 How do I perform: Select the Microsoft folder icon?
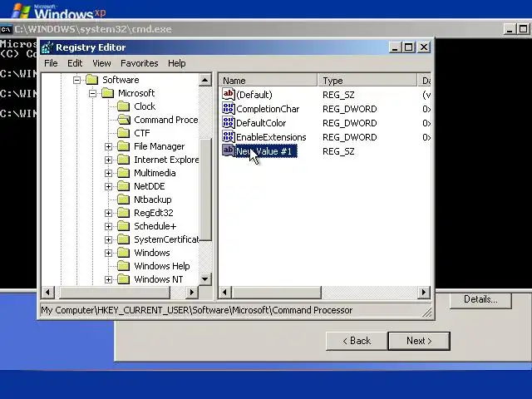pyautogui.click(x=107, y=93)
